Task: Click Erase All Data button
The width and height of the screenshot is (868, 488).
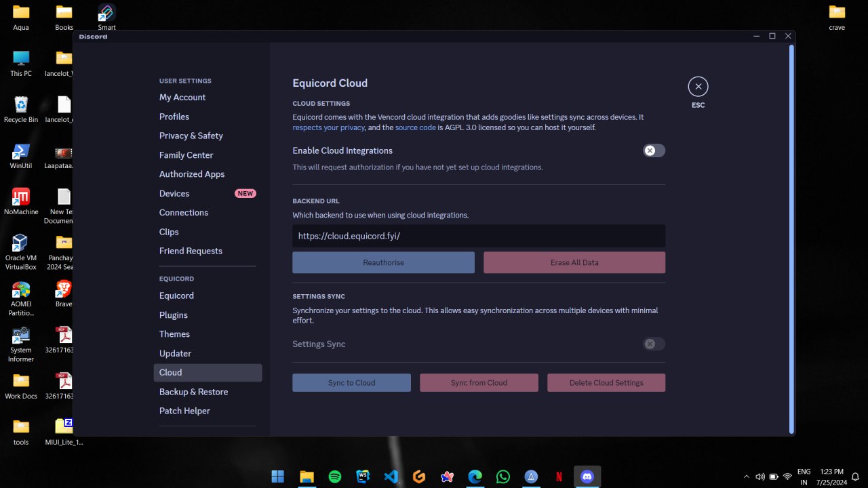Action: click(574, 262)
